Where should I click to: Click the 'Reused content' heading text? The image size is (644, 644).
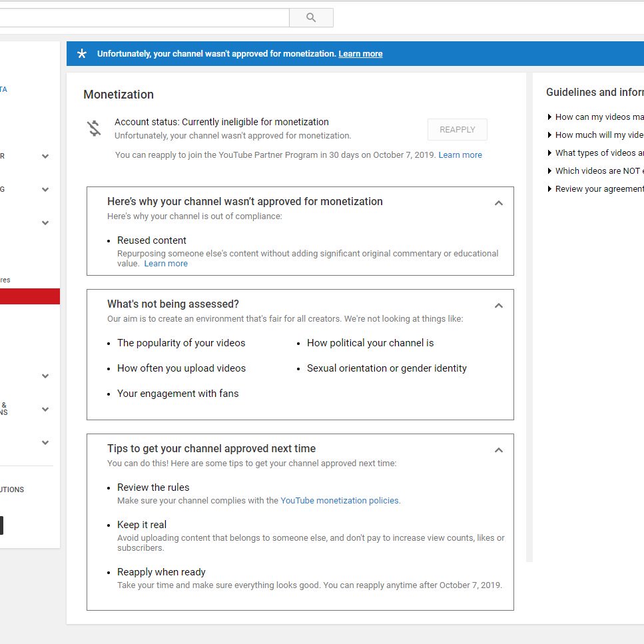pos(152,240)
